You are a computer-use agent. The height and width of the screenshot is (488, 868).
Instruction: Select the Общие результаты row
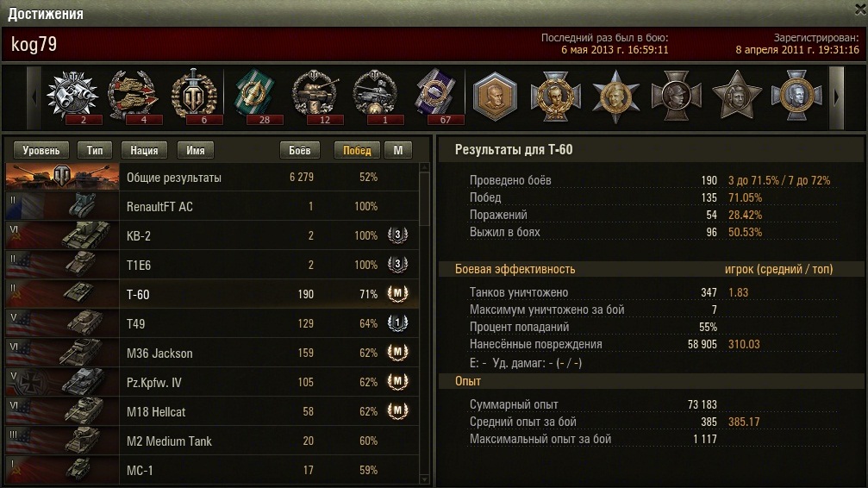click(x=212, y=178)
